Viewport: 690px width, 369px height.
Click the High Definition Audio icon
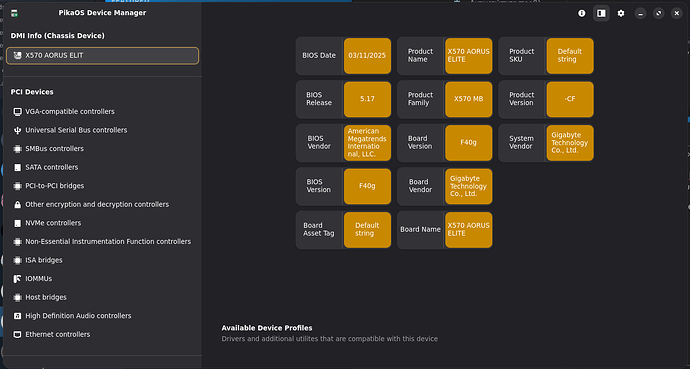[17, 316]
